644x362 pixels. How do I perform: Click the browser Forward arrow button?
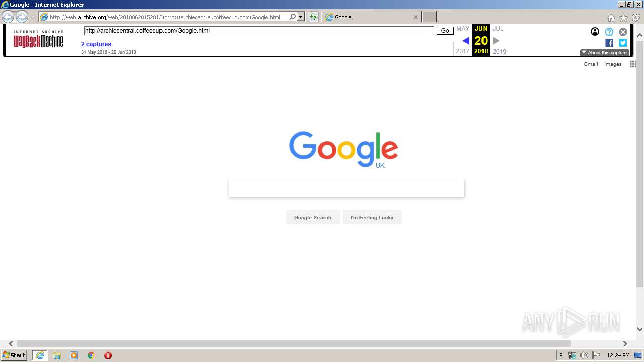point(22,17)
